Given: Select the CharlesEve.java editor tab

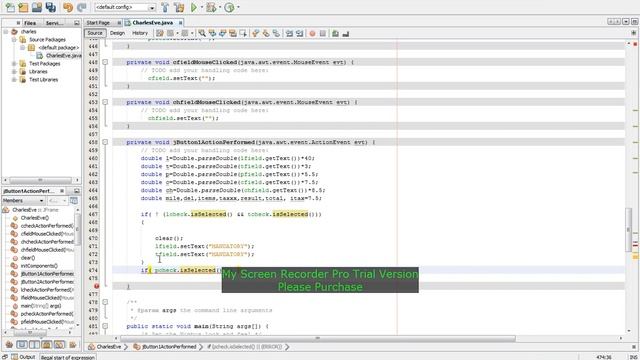Looking at the screenshot, I should pyautogui.click(x=153, y=23).
